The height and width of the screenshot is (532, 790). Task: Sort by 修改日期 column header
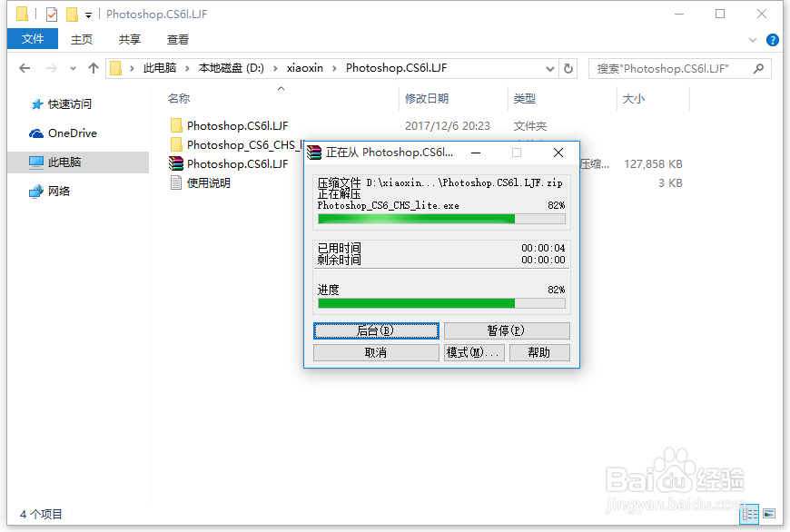pos(427,99)
